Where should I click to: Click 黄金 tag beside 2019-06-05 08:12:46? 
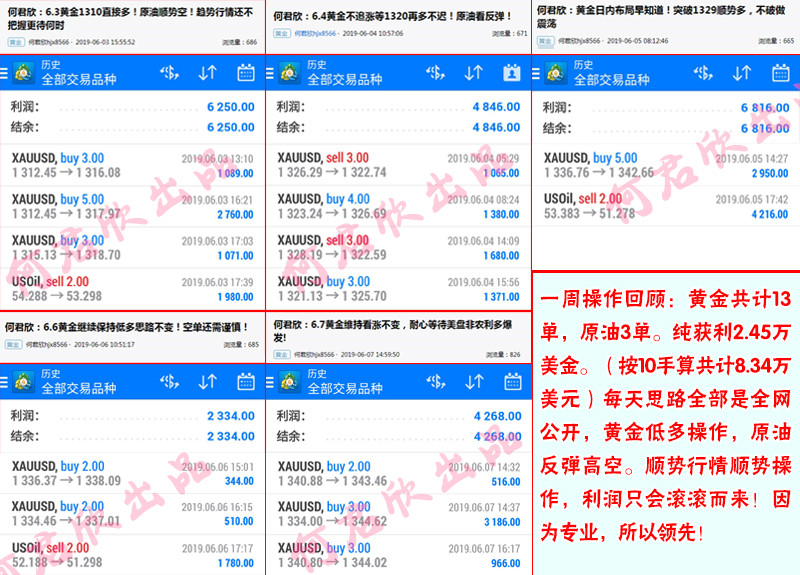(545, 41)
